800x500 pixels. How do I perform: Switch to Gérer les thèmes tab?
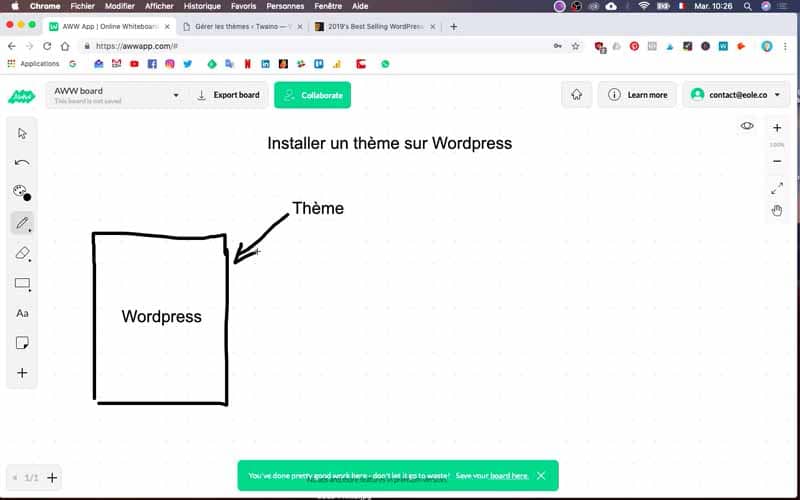coord(242,27)
